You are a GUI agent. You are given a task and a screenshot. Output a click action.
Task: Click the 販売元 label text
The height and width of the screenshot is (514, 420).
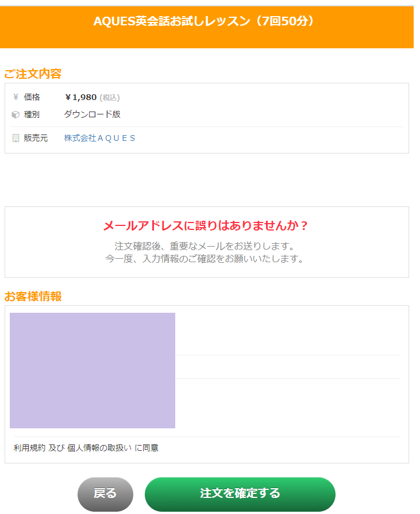(x=36, y=138)
